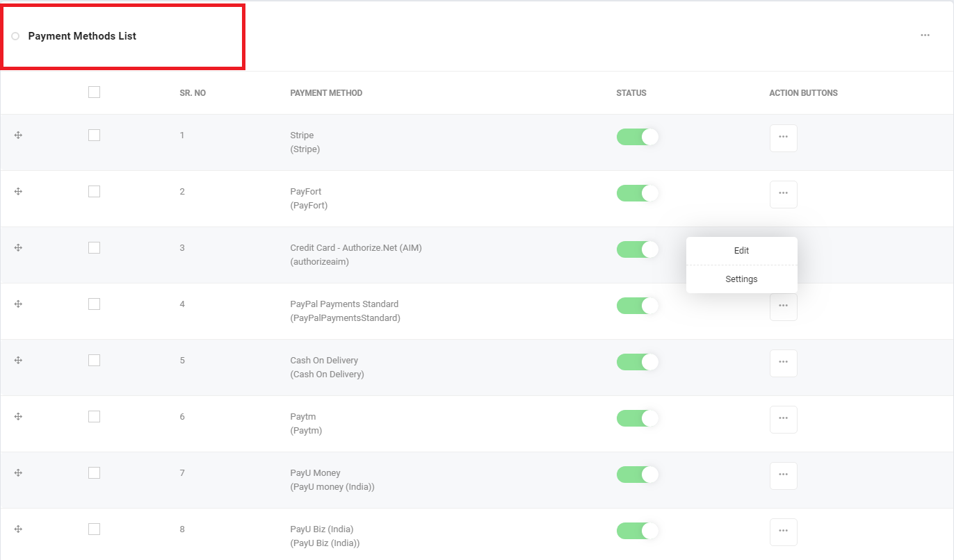Click the Paytm payment method name
Screen dimensions: 954x560
click(x=302, y=417)
